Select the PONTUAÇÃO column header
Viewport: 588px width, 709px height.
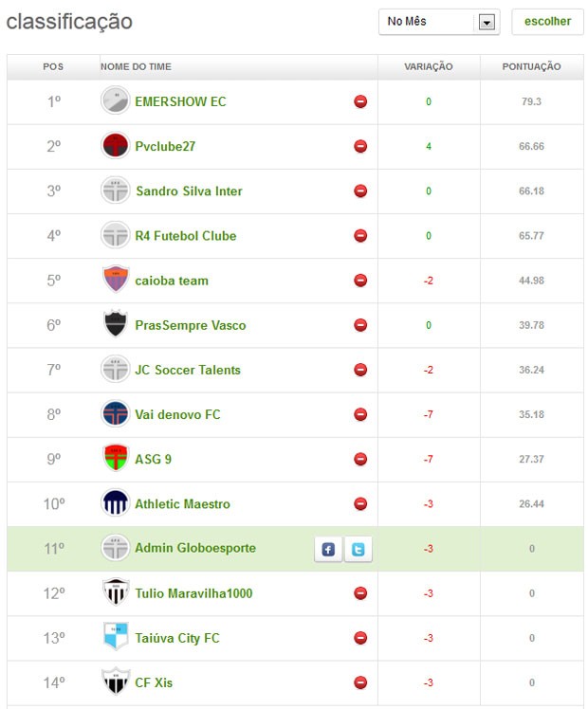531,67
